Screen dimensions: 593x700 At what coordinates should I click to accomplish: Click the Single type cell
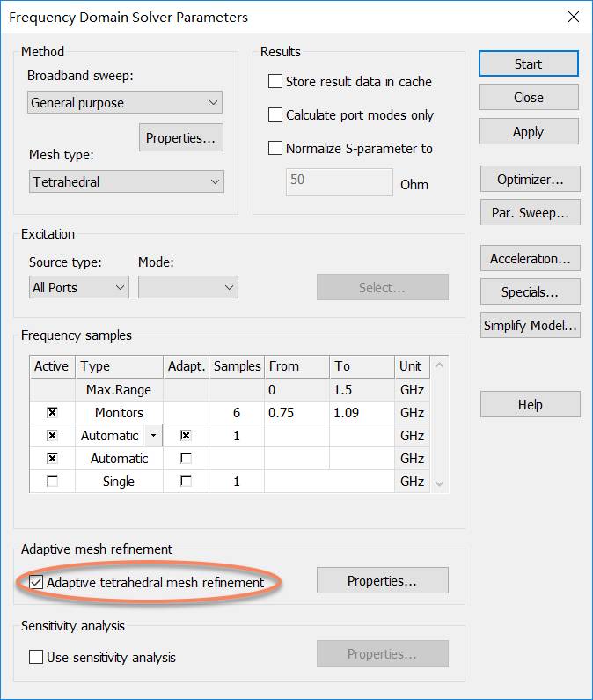[x=119, y=482]
